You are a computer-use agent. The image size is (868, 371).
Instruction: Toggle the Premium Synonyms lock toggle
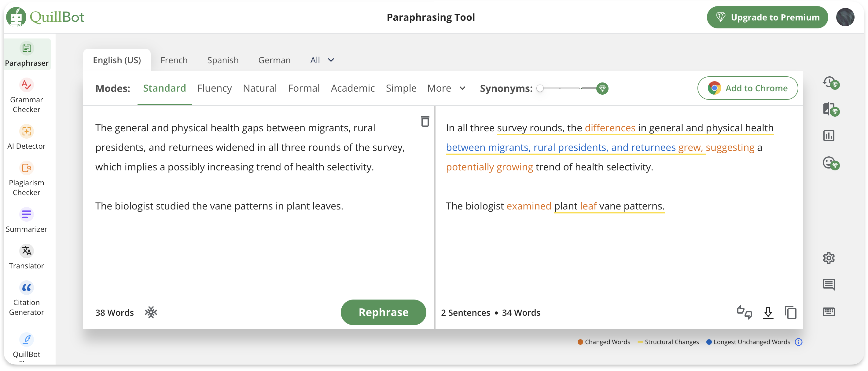pos(603,88)
